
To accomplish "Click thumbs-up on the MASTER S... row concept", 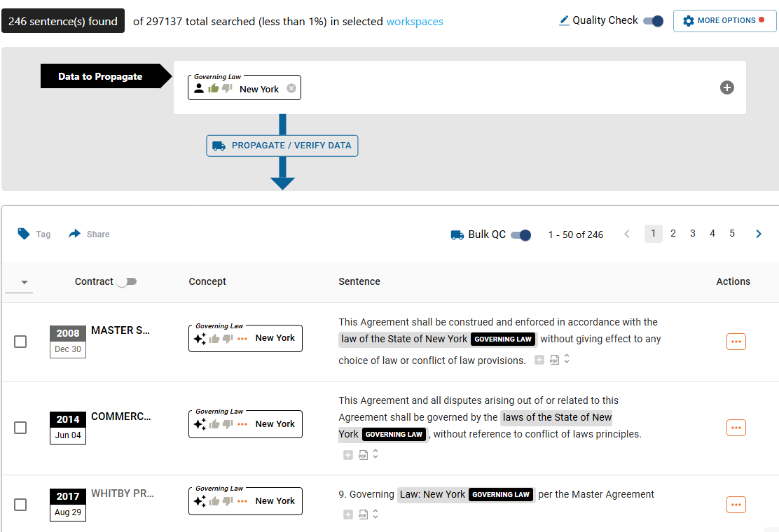I will pyautogui.click(x=214, y=338).
